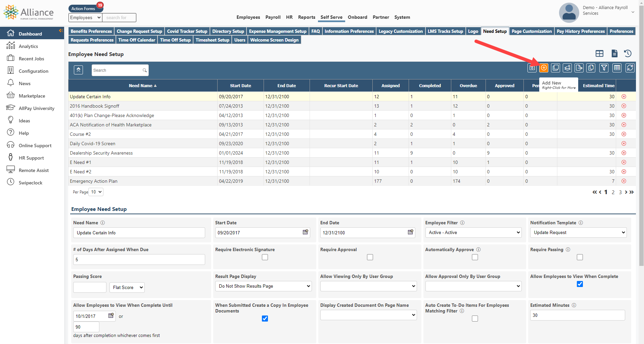This screenshot has height=344, width=644.
Task: Open the history clock icon
Action: (628, 53)
